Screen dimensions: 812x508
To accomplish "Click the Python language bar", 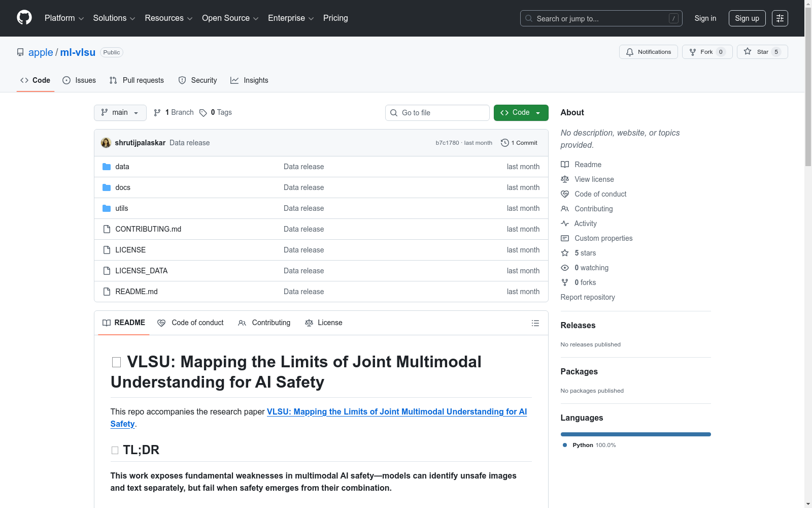I will pos(636,434).
